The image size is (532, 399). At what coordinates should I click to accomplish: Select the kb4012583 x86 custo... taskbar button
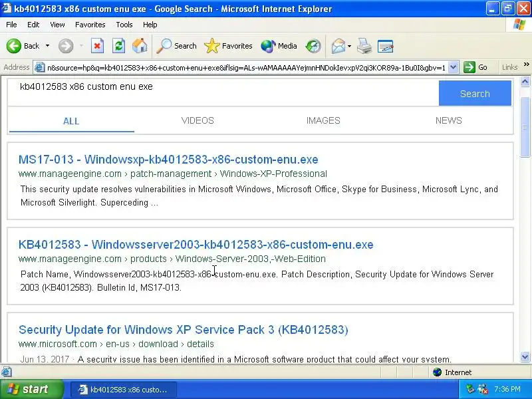click(124, 390)
